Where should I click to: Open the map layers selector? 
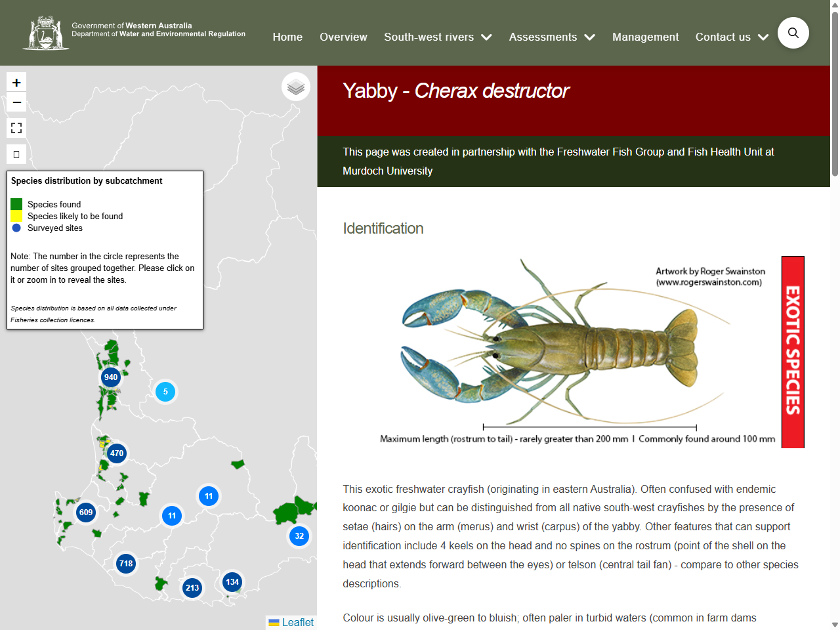pyautogui.click(x=295, y=86)
